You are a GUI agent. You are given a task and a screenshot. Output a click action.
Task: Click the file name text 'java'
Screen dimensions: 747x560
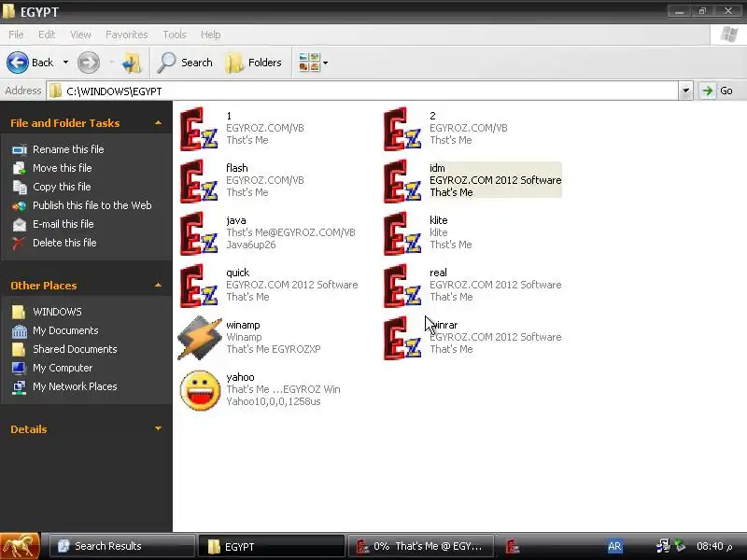pos(236,220)
